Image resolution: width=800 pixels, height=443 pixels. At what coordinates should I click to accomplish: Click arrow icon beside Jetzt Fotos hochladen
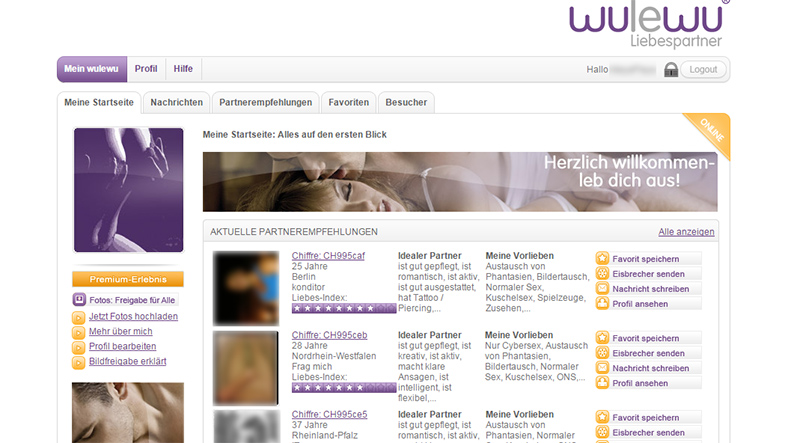78,318
